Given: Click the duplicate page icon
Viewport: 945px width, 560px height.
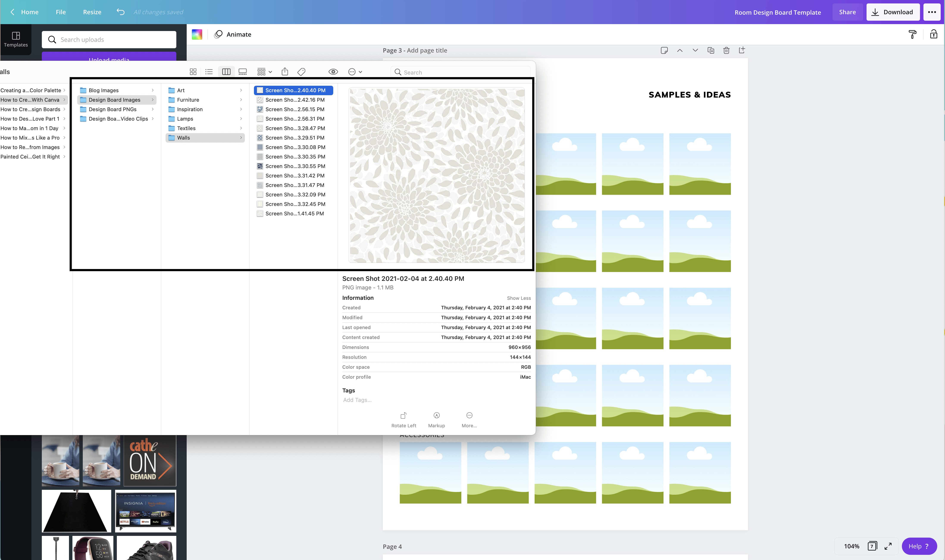Looking at the screenshot, I should 710,51.
